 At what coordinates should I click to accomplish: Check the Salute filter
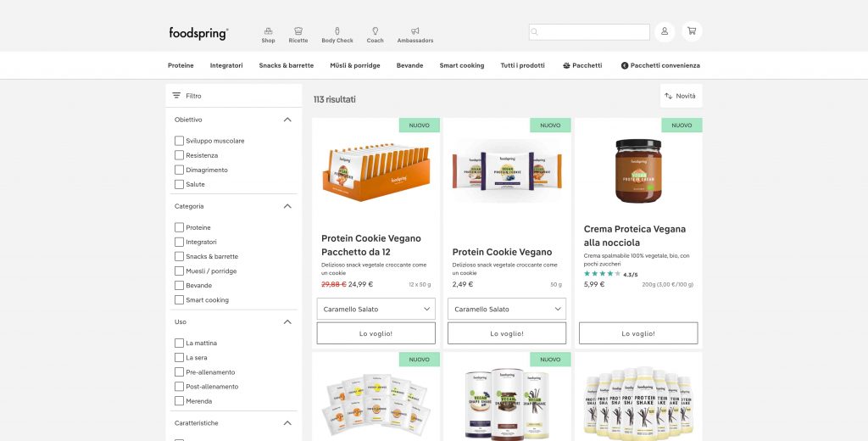click(180, 184)
